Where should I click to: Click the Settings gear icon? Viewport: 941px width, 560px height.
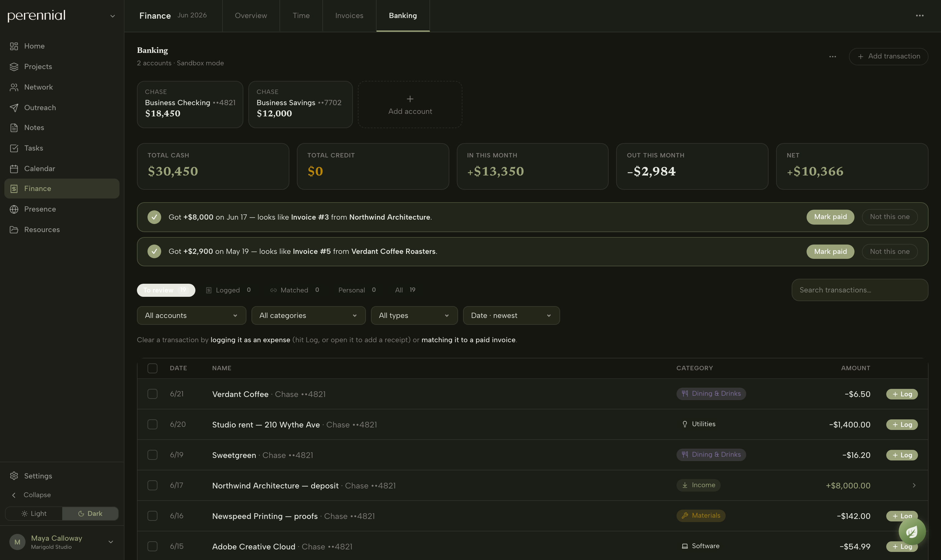pyautogui.click(x=14, y=476)
